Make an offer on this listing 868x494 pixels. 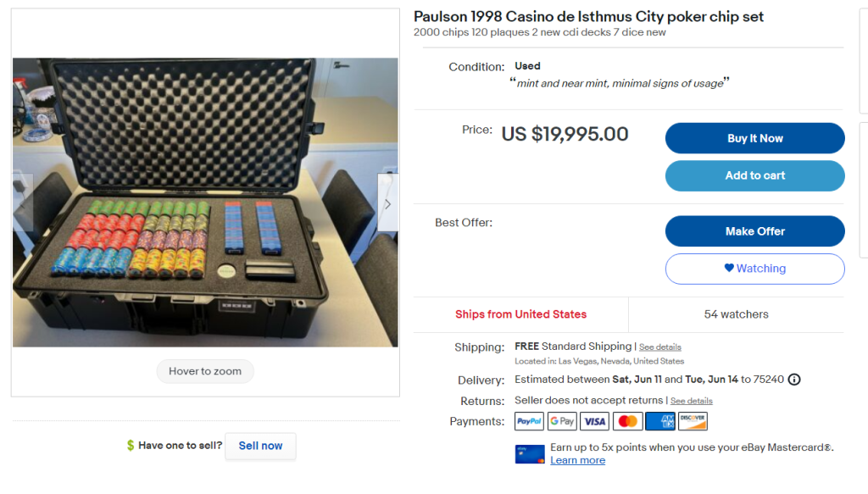[x=754, y=231]
